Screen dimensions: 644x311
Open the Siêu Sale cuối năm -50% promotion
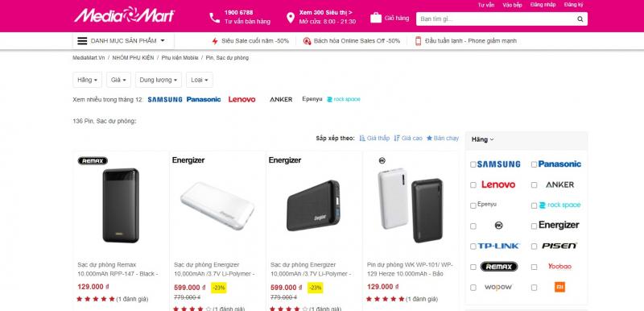point(250,41)
